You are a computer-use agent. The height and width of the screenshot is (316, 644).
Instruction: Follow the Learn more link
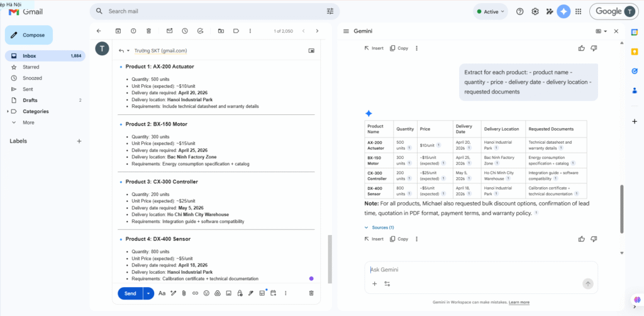519,302
